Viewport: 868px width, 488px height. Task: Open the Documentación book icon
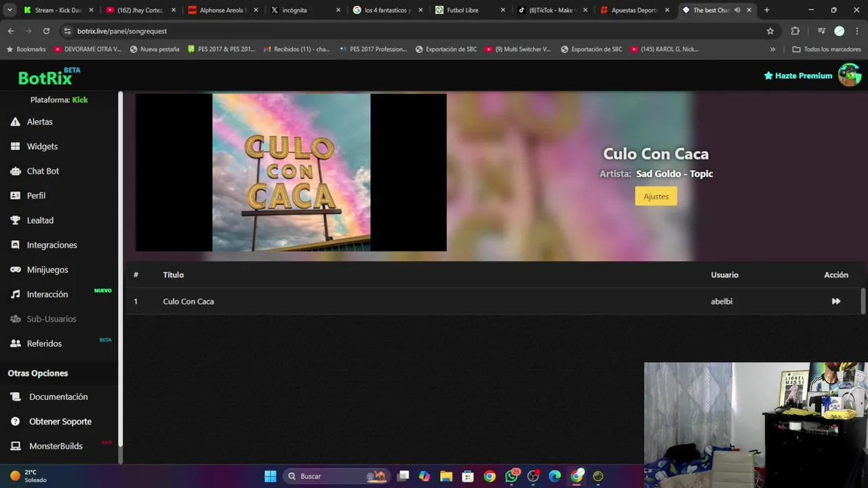(x=15, y=397)
